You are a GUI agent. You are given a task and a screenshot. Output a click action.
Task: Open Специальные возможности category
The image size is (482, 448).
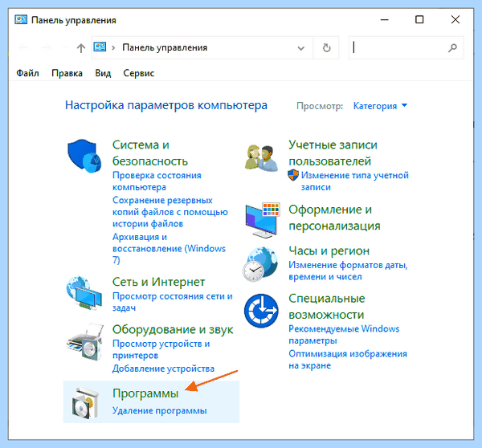(x=327, y=307)
